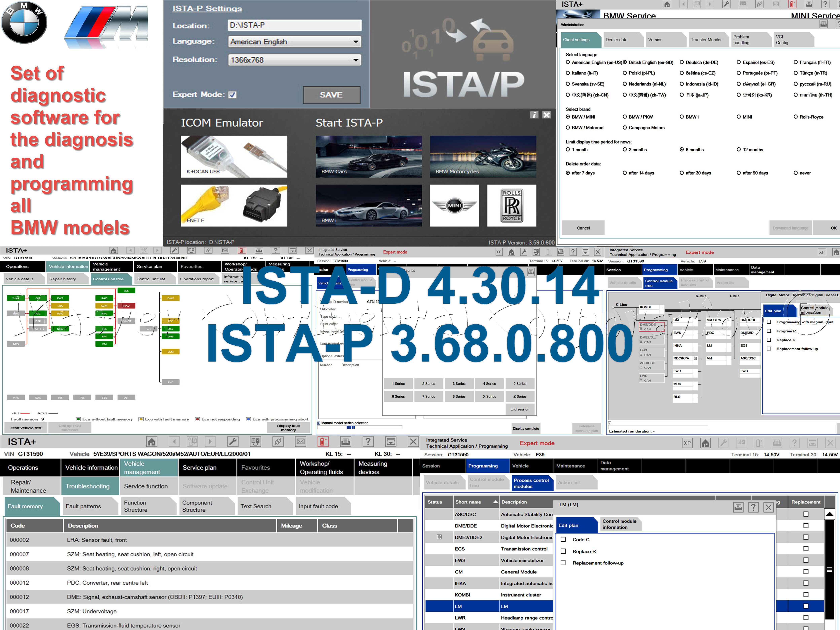840x630 pixels.
Task: Click home icon in control unit tree window
Action: click(114, 250)
